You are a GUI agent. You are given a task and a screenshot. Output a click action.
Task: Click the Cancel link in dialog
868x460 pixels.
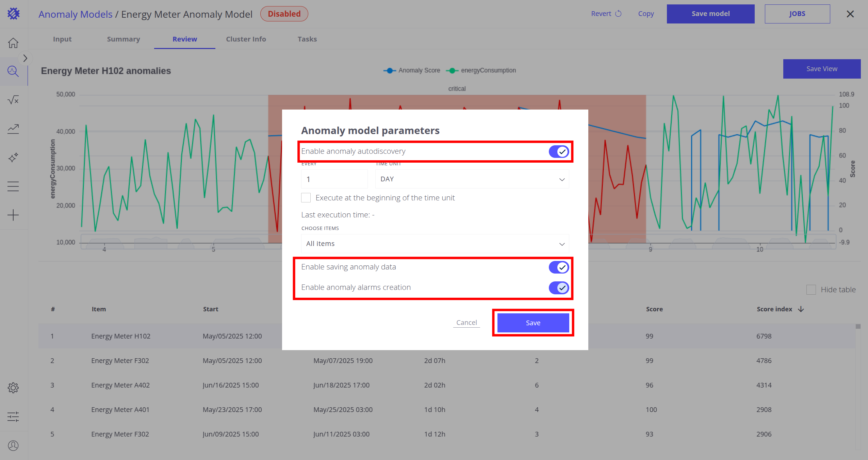466,323
